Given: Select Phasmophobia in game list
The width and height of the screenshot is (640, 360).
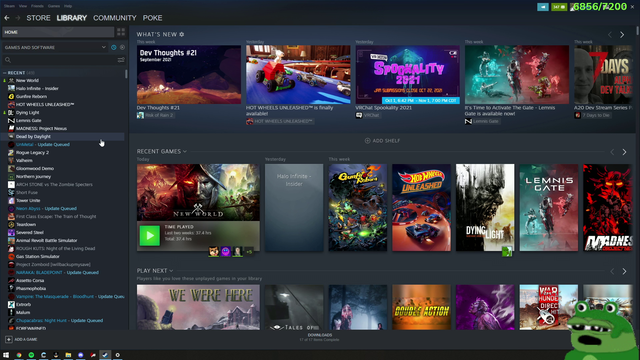Looking at the screenshot, I should 63,289.
